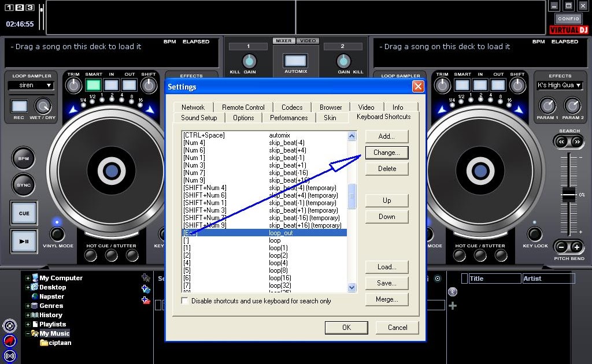Toggle VINYL MODE on the left deck

coord(58,235)
